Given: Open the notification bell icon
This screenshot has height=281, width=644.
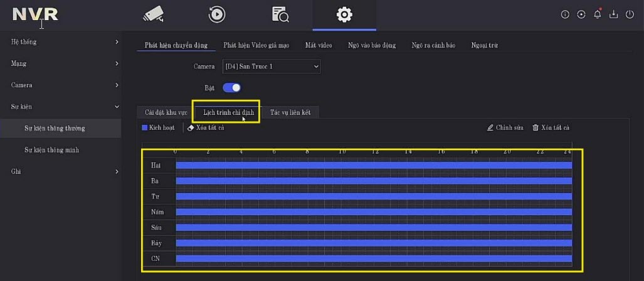Looking at the screenshot, I should tap(598, 14).
